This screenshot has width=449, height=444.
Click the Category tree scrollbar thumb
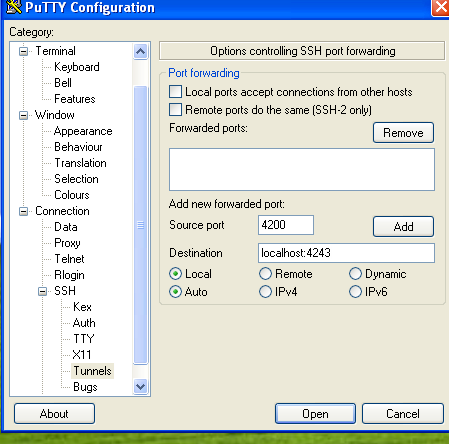pos(141,225)
